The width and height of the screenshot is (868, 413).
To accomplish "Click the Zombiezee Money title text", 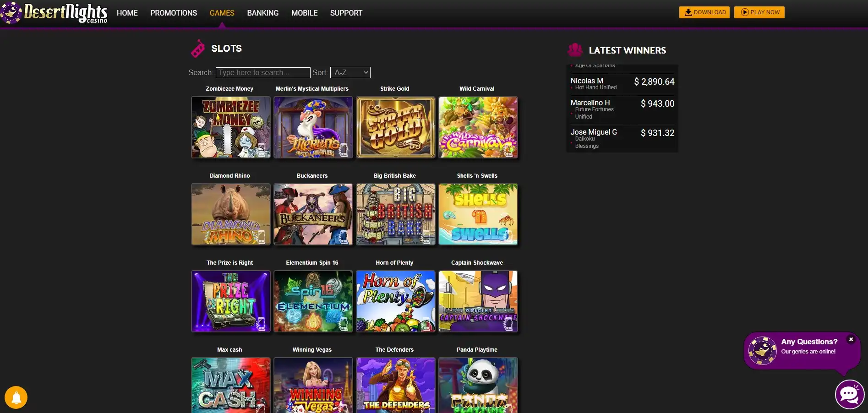I will [x=229, y=89].
